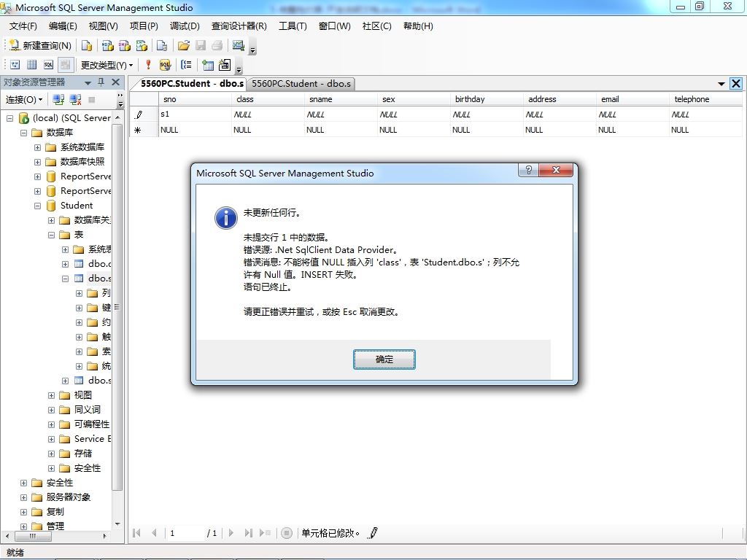Open the 连接(O) dropdown
Viewport: 747px width, 560px height.
[x=24, y=99]
